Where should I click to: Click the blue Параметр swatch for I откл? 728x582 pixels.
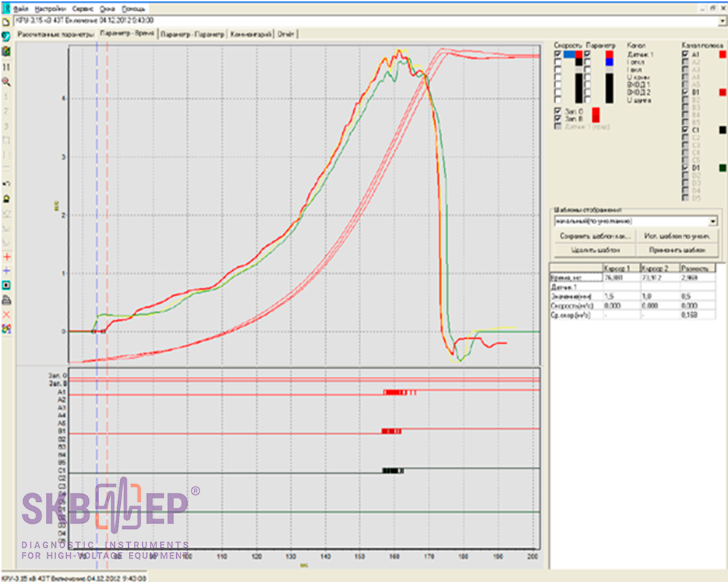coord(609,62)
